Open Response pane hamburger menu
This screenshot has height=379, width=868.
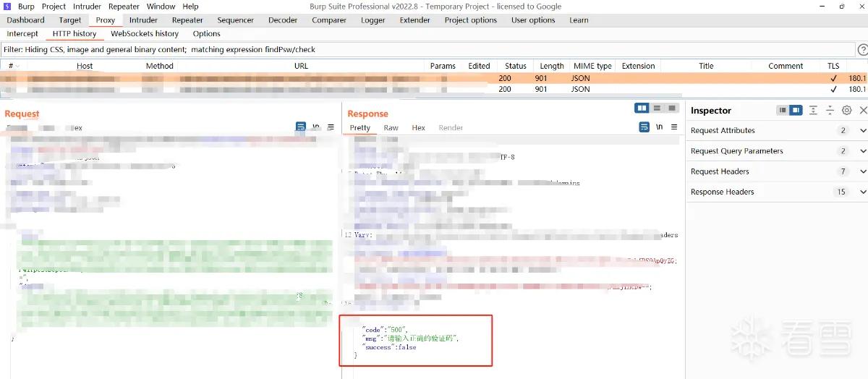point(674,127)
